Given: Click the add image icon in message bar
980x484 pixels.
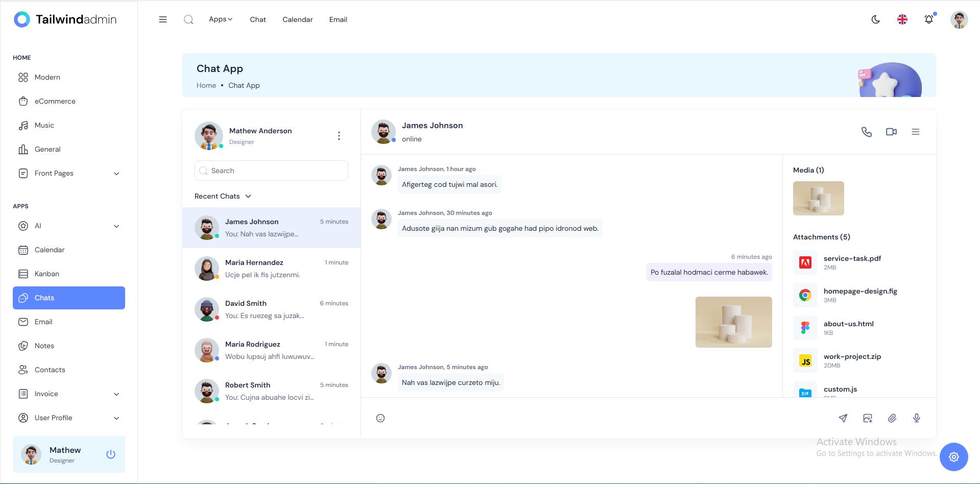Looking at the screenshot, I should click(x=867, y=418).
